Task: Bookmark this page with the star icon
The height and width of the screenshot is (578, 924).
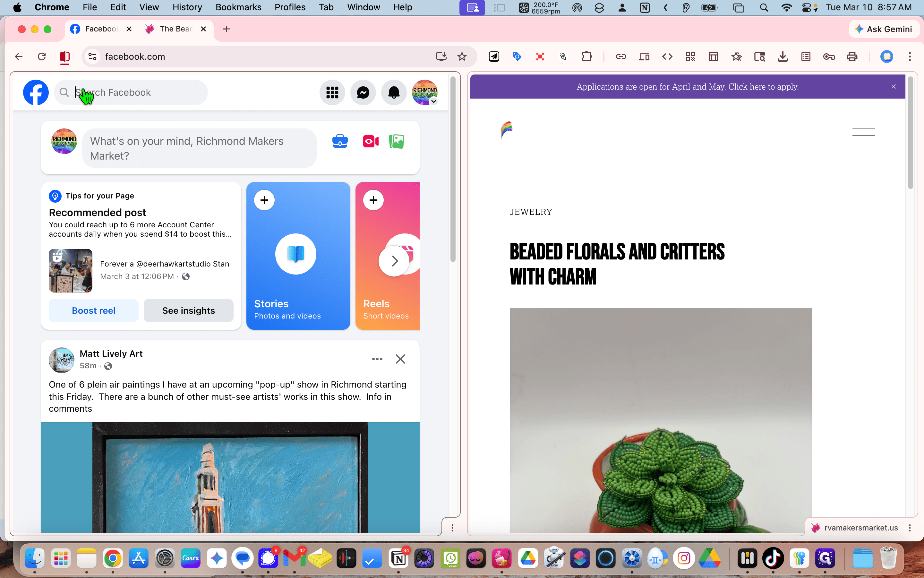Action: 462,57
